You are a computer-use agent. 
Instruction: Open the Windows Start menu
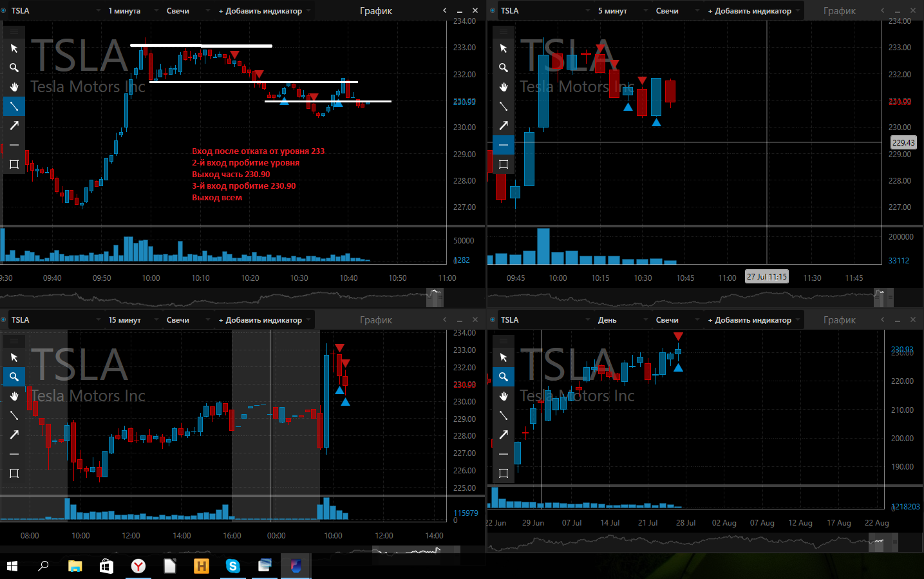click(12, 566)
